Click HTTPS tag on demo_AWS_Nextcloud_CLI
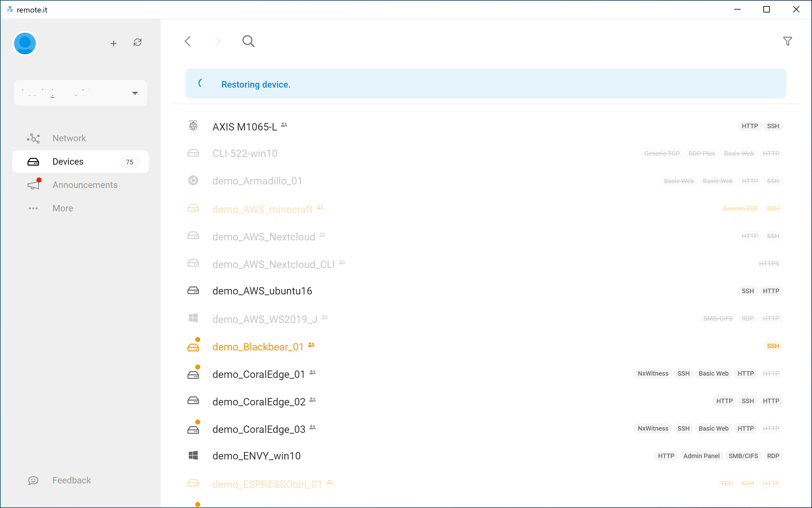This screenshot has height=508, width=812. 769,263
